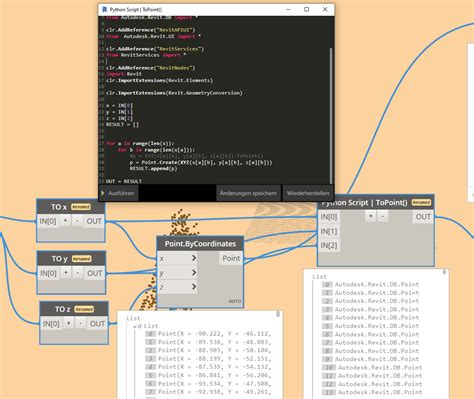
Task: Open the x port chevron on Point.ByCoordinates
Action: tap(194, 258)
